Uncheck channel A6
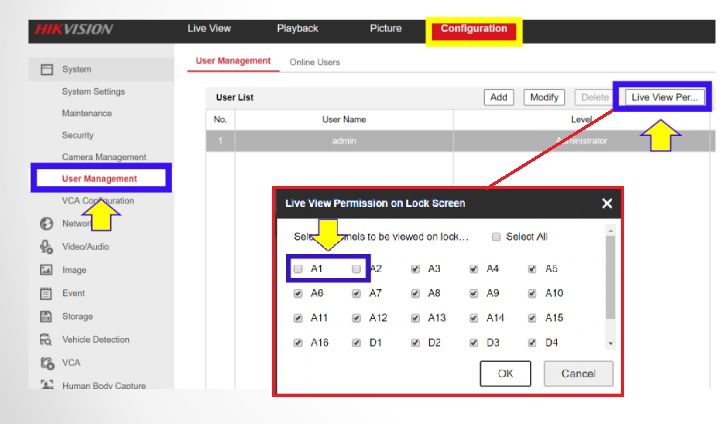This screenshot has height=424, width=728. point(298,294)
